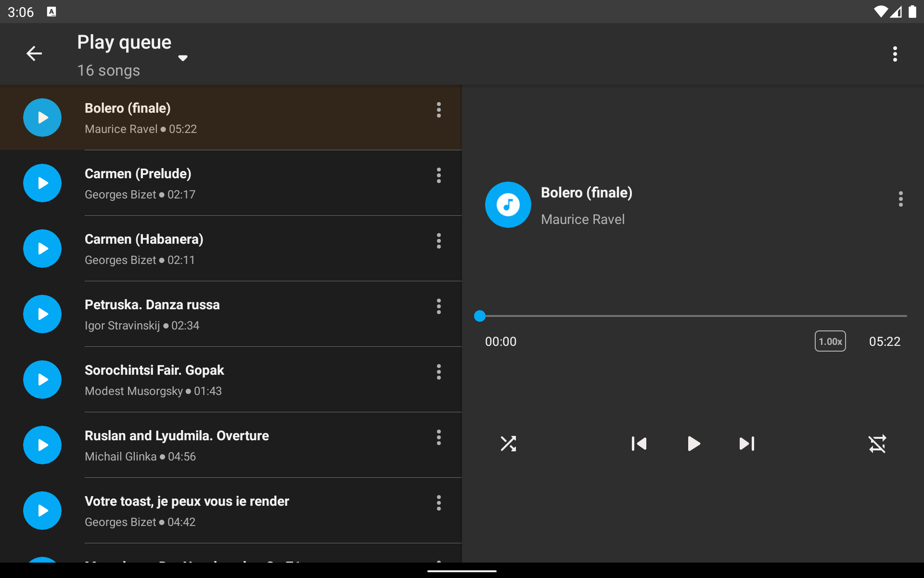
Task: Tap the navigation gesture handle bar
Action: tap(462, 571)
